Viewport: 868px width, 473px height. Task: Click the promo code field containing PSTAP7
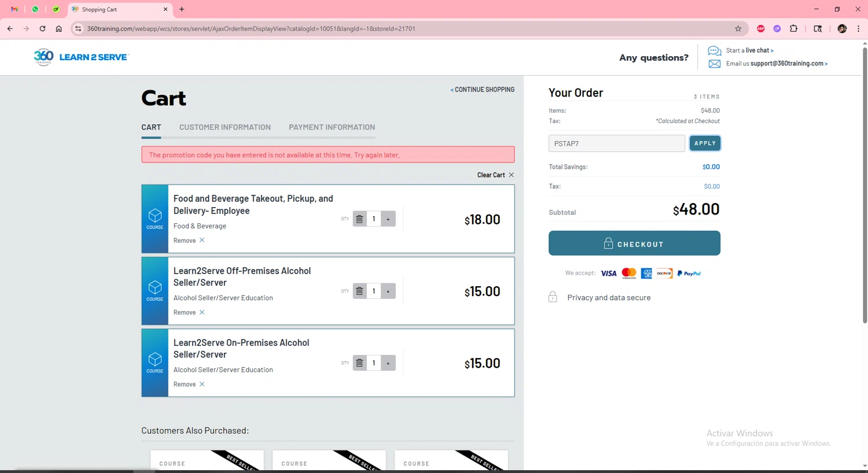tap(617, 143)
